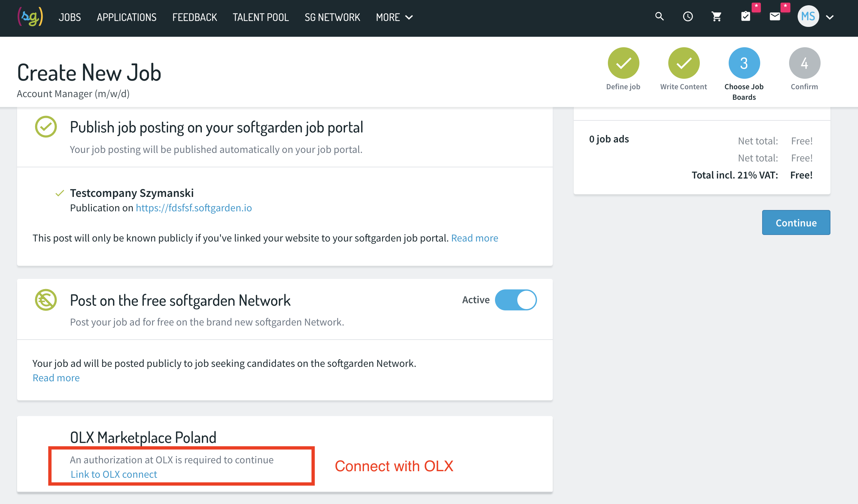Click the Continue button
The height and width of the screenshot is (504, 858).
[796, 222]
